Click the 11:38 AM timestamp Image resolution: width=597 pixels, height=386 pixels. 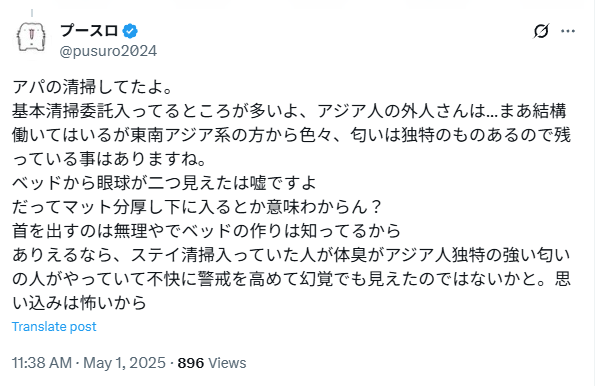(x=42, y=363)
